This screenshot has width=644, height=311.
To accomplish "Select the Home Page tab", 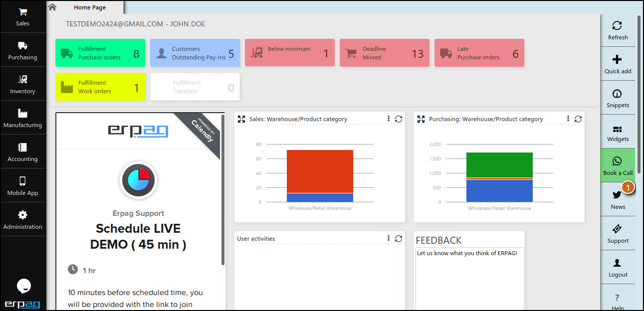I will tap(90, 7).
